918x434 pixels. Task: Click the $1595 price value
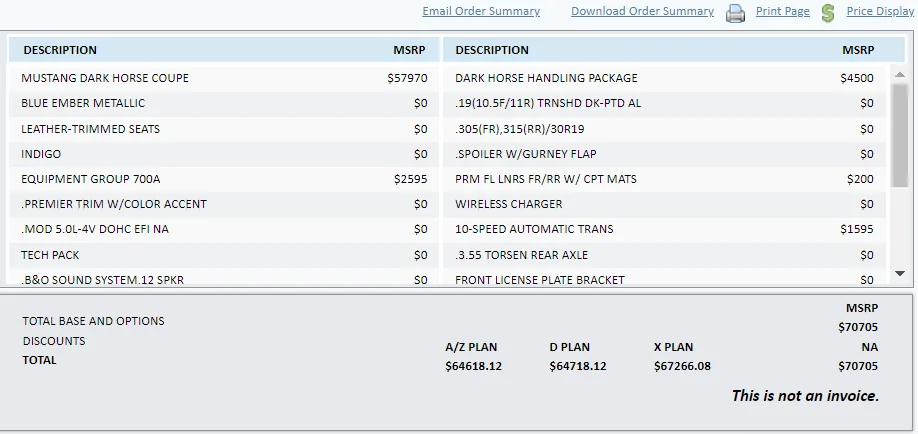[x=857, y=229]
